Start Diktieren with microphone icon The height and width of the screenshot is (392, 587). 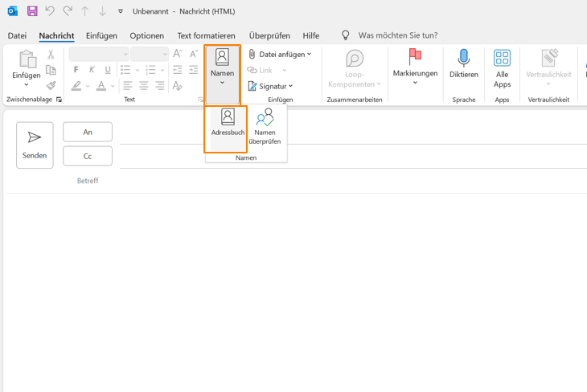(x=464, y=63)
